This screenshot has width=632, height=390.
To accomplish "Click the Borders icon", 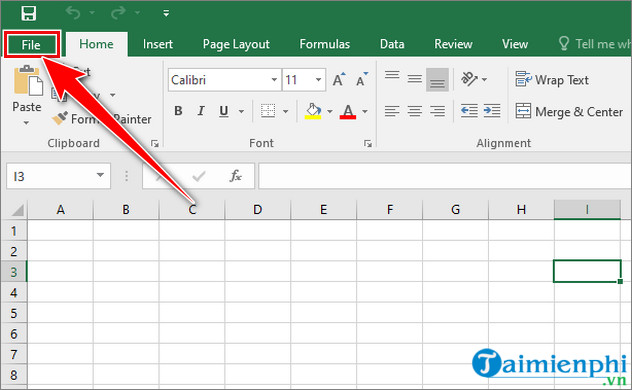I will coord(268,111).
